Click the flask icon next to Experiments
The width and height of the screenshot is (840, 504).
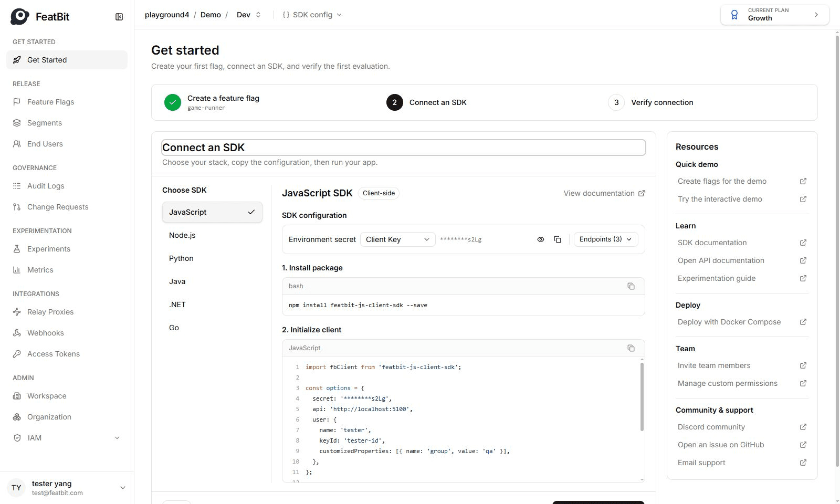17,249
